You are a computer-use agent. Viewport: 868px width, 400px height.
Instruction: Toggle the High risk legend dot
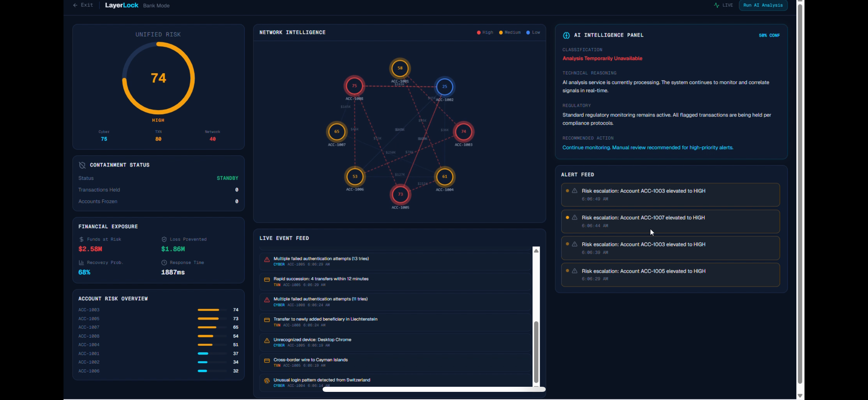pyautogui.click(x=478, y=33)
